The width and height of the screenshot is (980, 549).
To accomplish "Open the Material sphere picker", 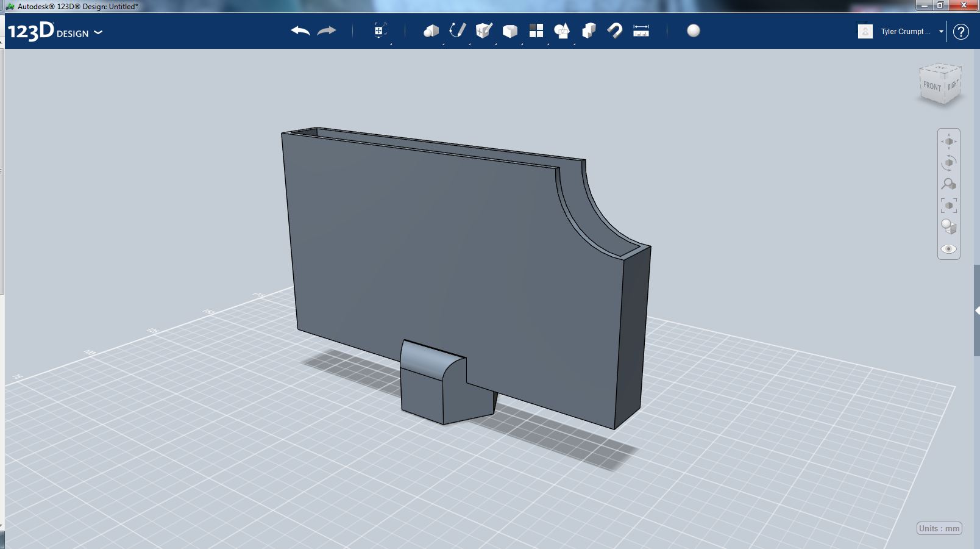I will coord(694,30).
